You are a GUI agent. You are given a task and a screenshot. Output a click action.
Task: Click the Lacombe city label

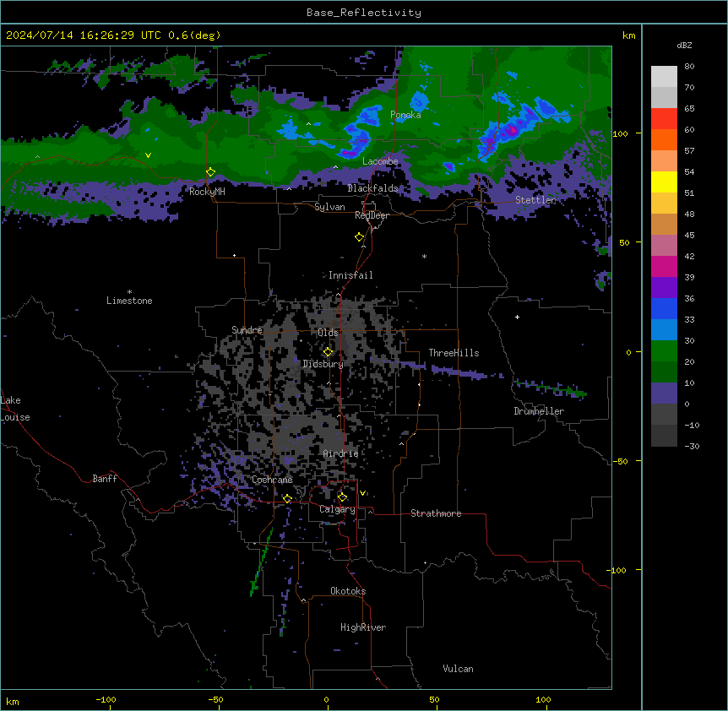pyautogui.click(x=380, y=161)
